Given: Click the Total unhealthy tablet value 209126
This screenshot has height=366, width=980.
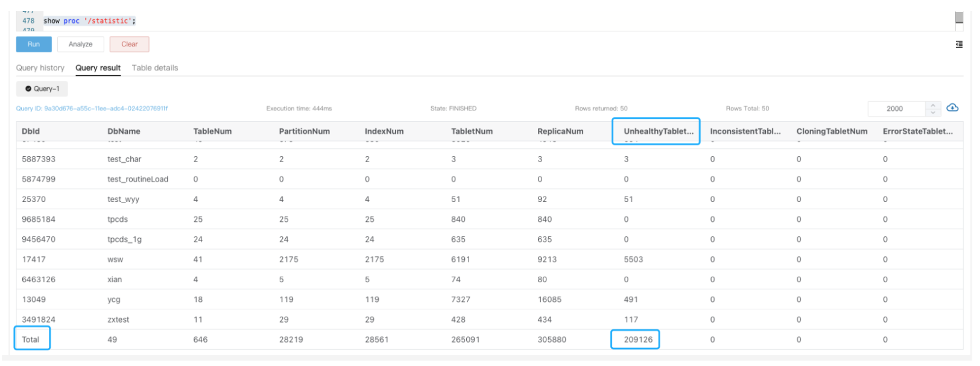Looking at the screenshot, I should (x=637, y=339).
